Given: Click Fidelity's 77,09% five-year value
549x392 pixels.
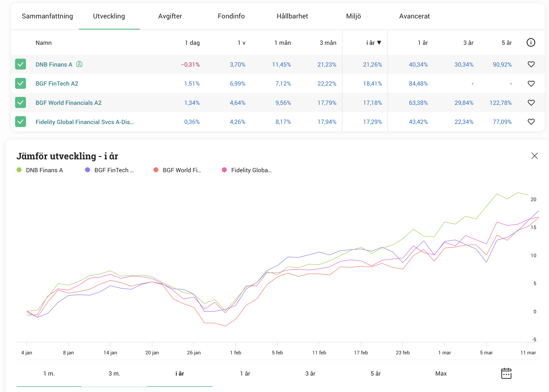Looking at the screenshot, I should click(502, 122).
